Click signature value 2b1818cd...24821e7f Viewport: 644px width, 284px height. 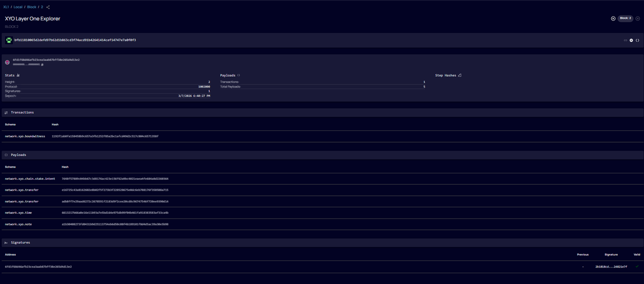click(x=611, y=266)
